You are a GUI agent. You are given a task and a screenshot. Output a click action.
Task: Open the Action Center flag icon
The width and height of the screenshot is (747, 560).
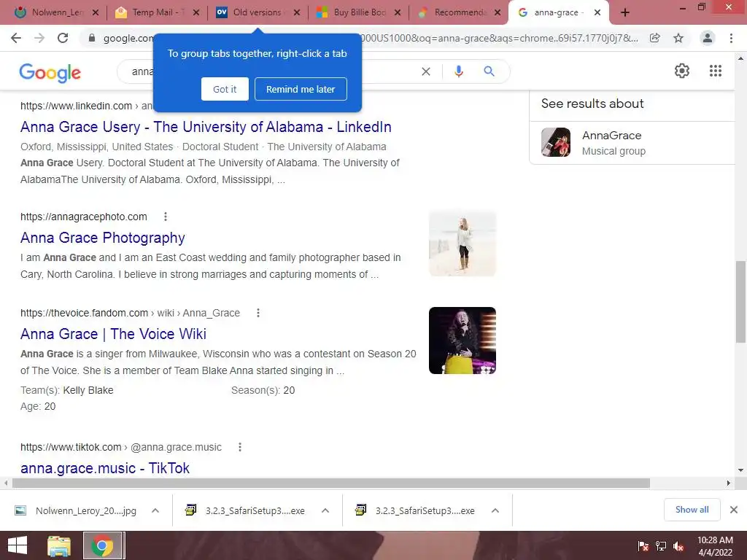tap(643, 545)
